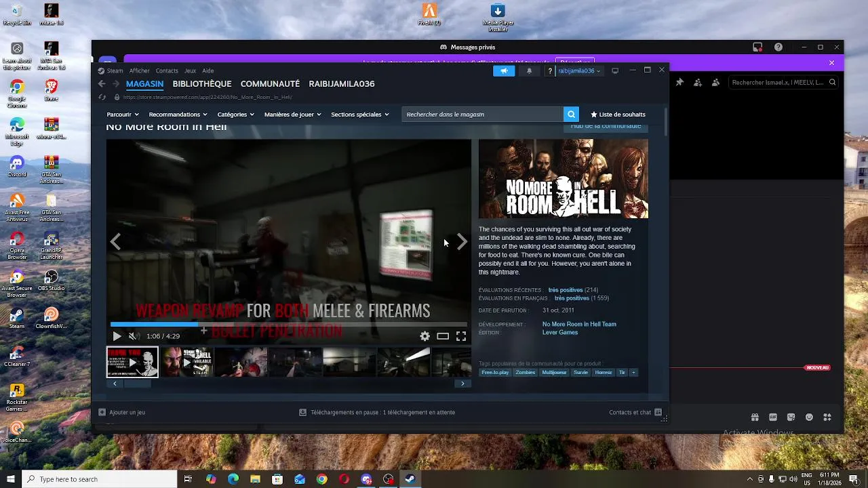868x488 pixels.
Task: Show previous media with left arrow
Action: click(x=115, y=241)
